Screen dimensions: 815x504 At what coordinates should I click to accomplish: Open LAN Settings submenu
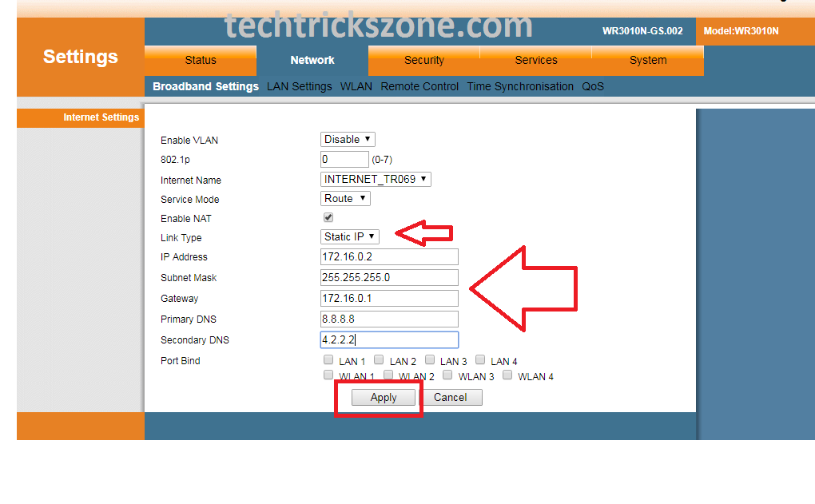pyautogui.click(x=299, y=86)
